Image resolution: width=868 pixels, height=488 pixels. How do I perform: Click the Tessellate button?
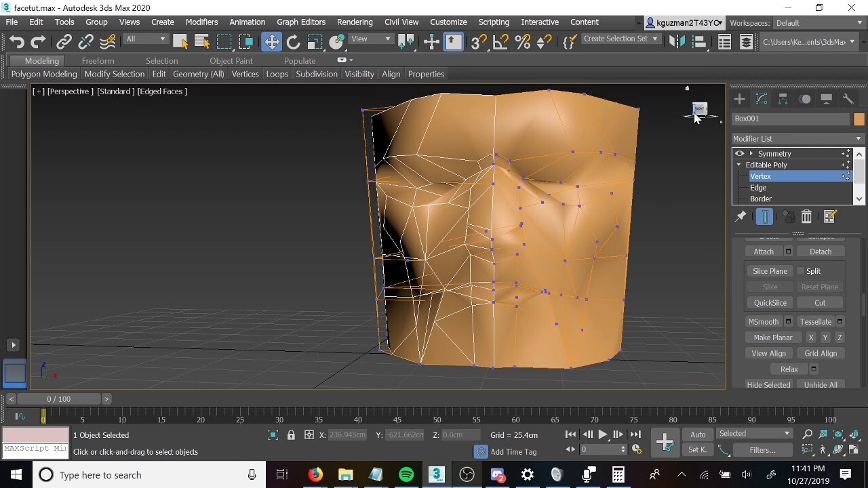[x=816, y=322]
